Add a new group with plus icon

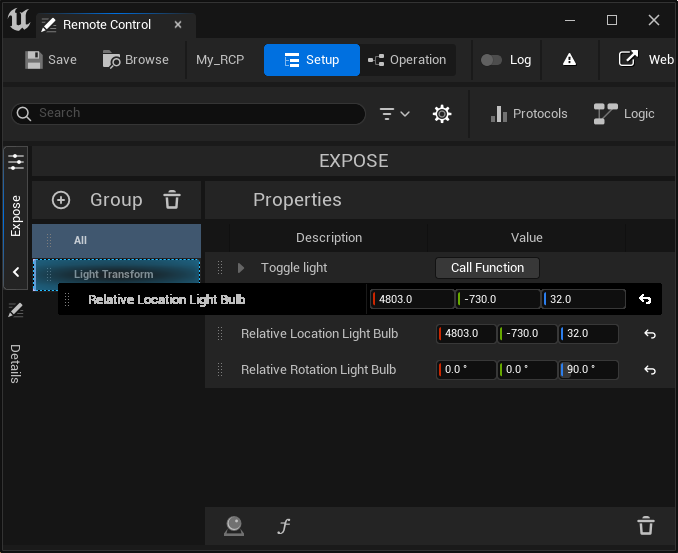[61, 200]
